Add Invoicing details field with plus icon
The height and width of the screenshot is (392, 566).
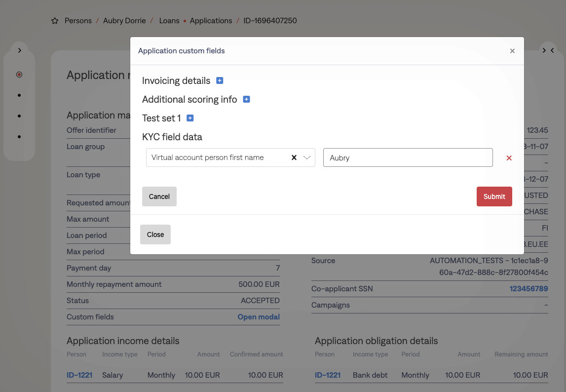[x=220, y=80]
